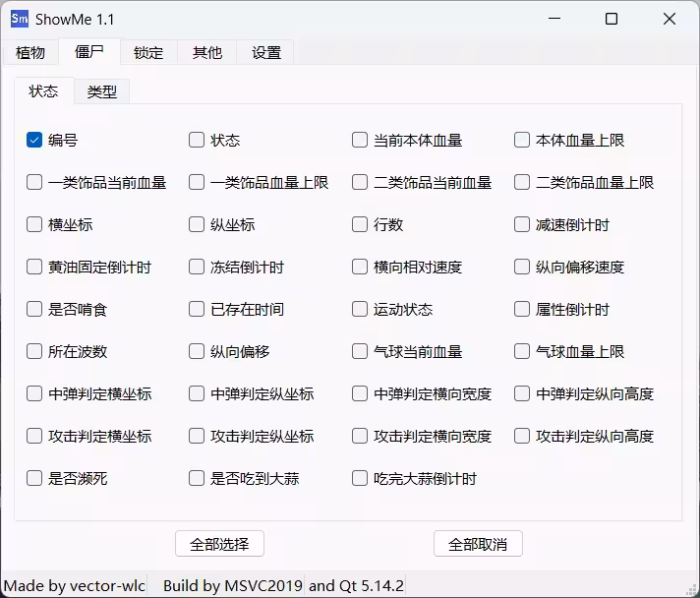
Task: Switch to the 类型 sub-tab
Action: click(x=102, y=92)
